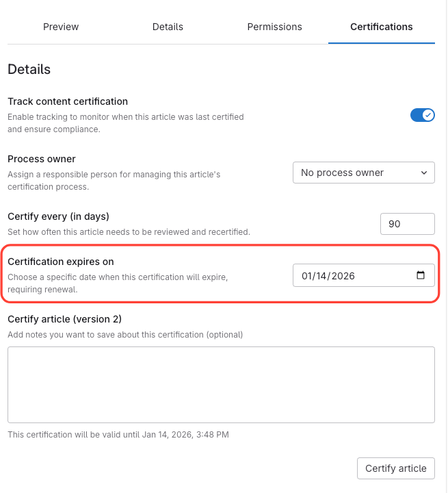Go to the Permissions tab
Screen dimensions: 448x493
pyautogui.click(x=274, y=27)
